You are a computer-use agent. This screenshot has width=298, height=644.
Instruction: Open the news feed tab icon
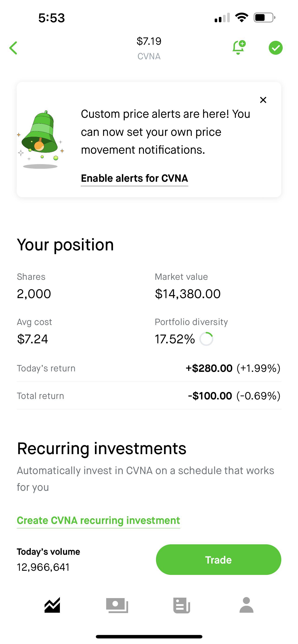[x=182, y=605]
